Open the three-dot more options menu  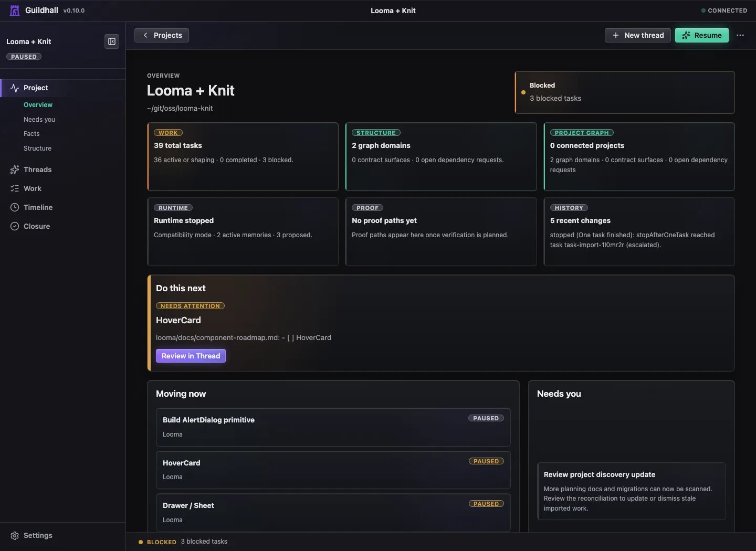(x=740, y=35)
